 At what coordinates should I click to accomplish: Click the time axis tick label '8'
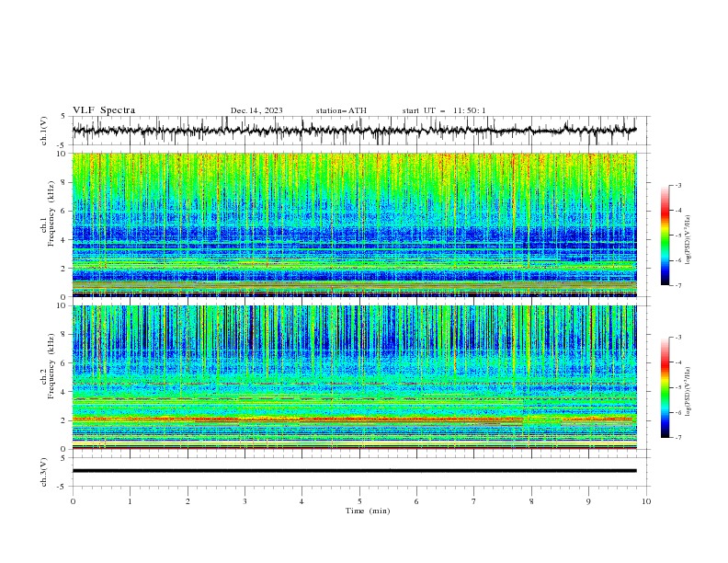pyautogui.click(x=531, y=501)
